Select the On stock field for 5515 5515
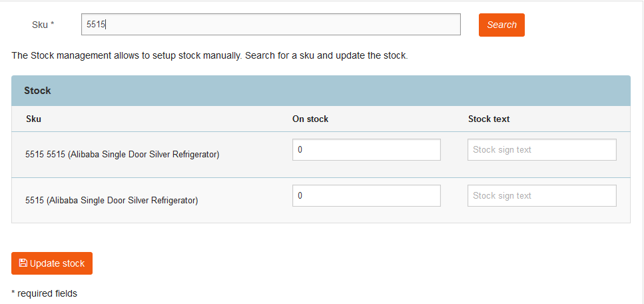 (x=366, y=150)
